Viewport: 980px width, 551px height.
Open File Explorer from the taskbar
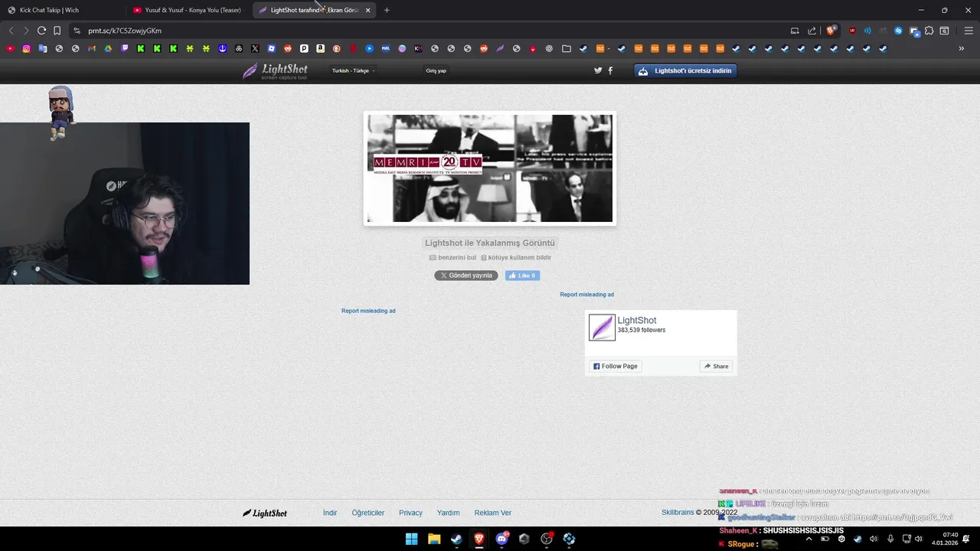[434, 539]
